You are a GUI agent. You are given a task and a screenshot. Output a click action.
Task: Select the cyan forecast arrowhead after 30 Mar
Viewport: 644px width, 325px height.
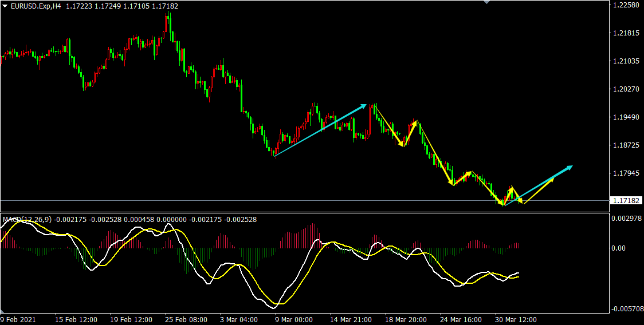[x=569, y=167]
